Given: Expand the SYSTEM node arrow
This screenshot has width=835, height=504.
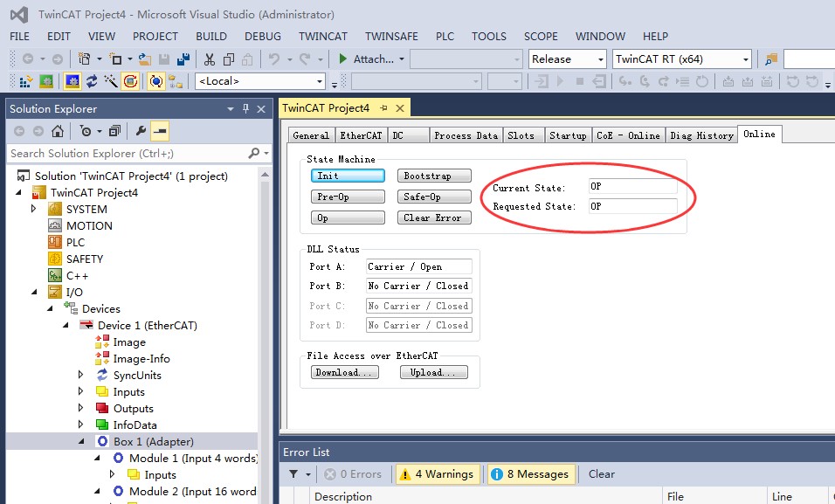Looking at the screenshot, I should pyautogui.click(x=33, y=209).
